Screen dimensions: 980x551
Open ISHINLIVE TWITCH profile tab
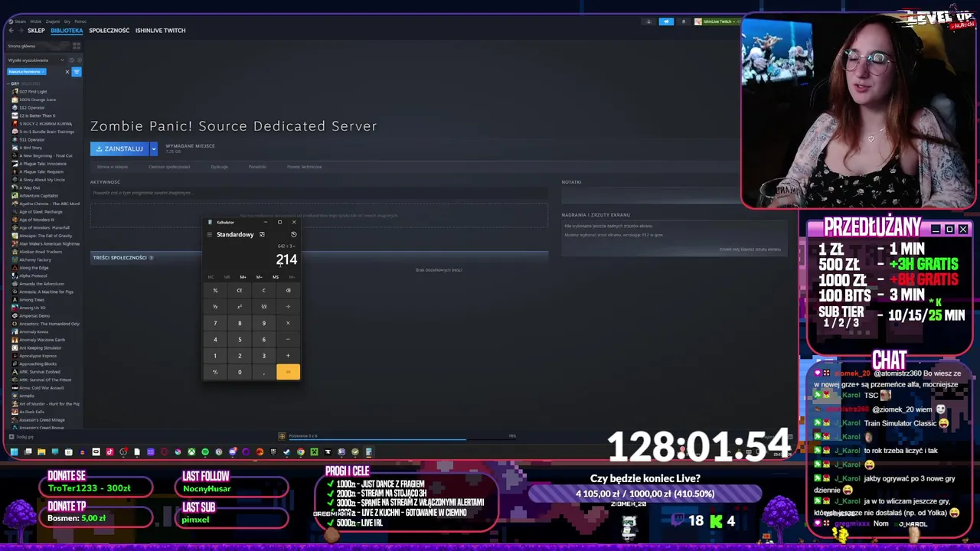160,31
